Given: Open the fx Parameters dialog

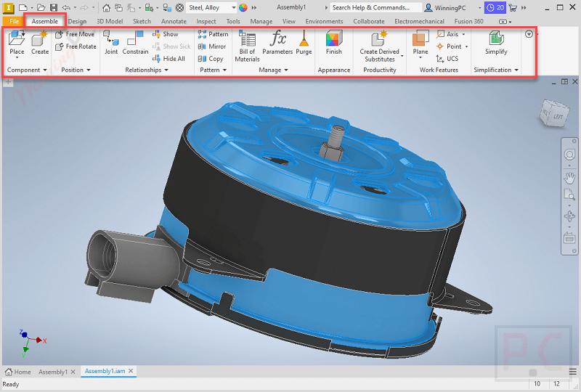Looking at the screenshot, I should coord(277,43).
